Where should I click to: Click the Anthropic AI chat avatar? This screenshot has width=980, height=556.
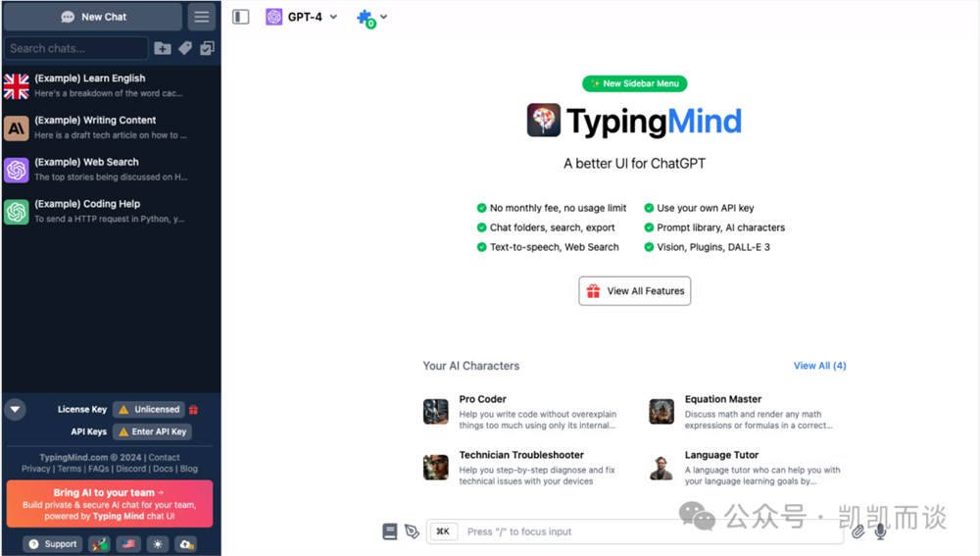(x=17, y=128)
